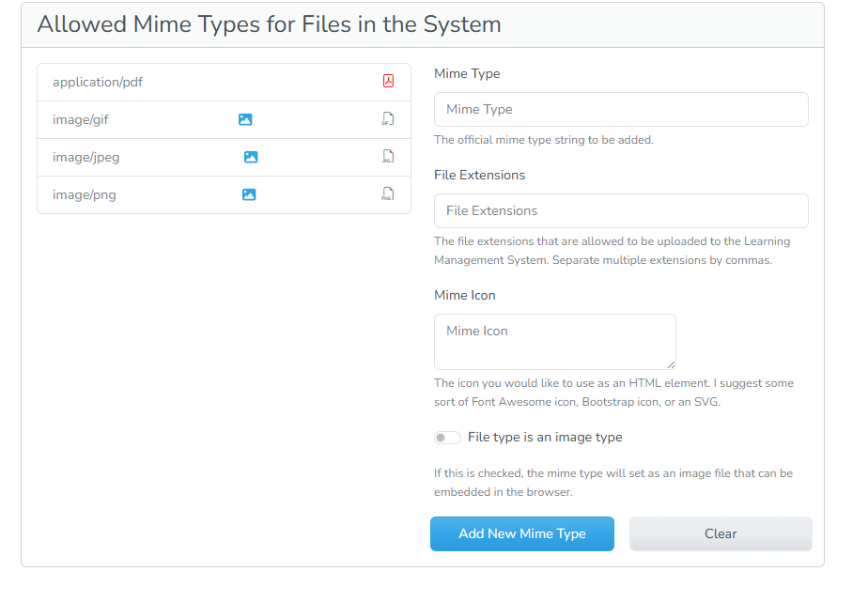The height and width of the screenshot is (602, 868).
Task: Click the 'File type is an image type' label
Action: click(x=545, y=438)
